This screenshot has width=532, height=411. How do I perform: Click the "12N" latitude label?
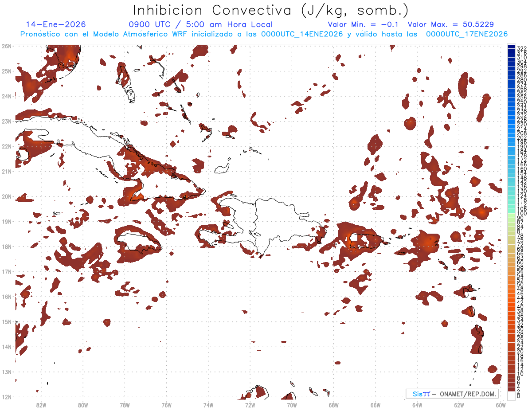tap(6, 397)
